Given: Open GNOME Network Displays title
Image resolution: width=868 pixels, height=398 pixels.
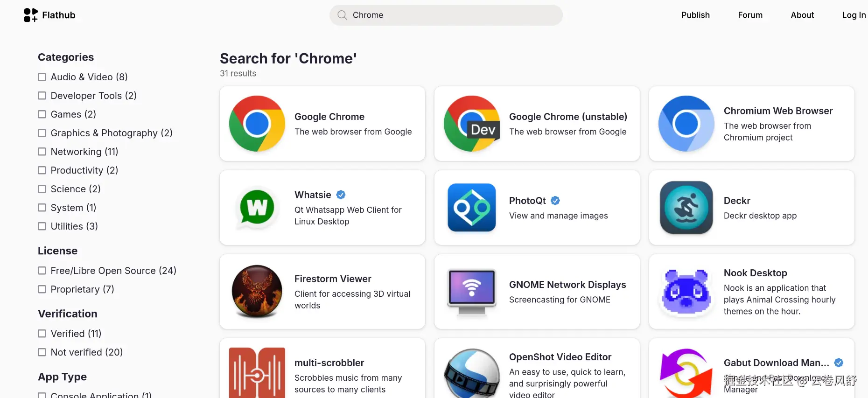Looking at the screenshot, I should click(x=567, y=285).
